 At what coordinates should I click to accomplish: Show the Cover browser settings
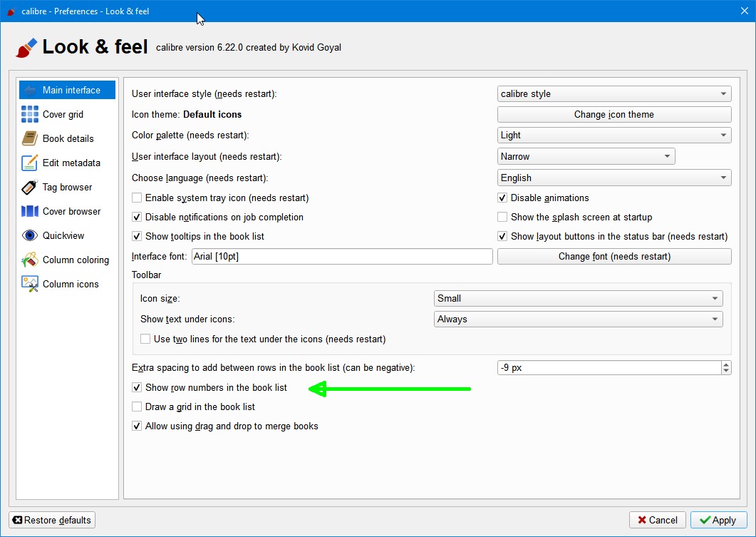tap(67, 211)
